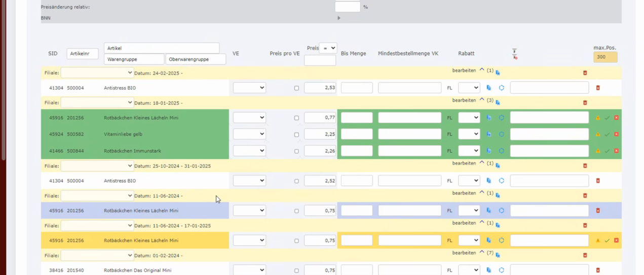Enable Preis pro VE checkbox for Antistress BIO 2,52
644x275 pixels.
(x=296, y=181)
